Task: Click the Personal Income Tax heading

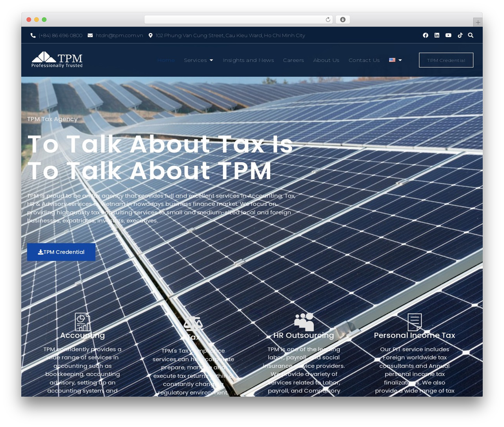Action: click(x=415, y=336)
